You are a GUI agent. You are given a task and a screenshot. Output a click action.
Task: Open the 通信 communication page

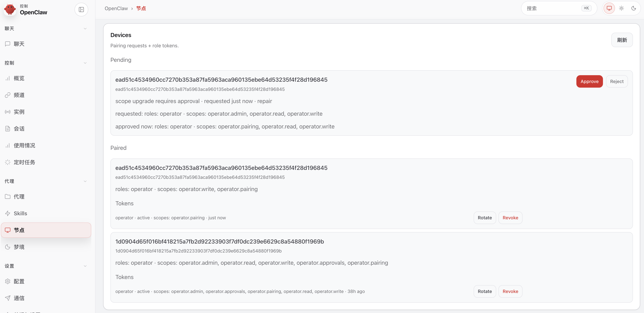(x=46, y=298)
